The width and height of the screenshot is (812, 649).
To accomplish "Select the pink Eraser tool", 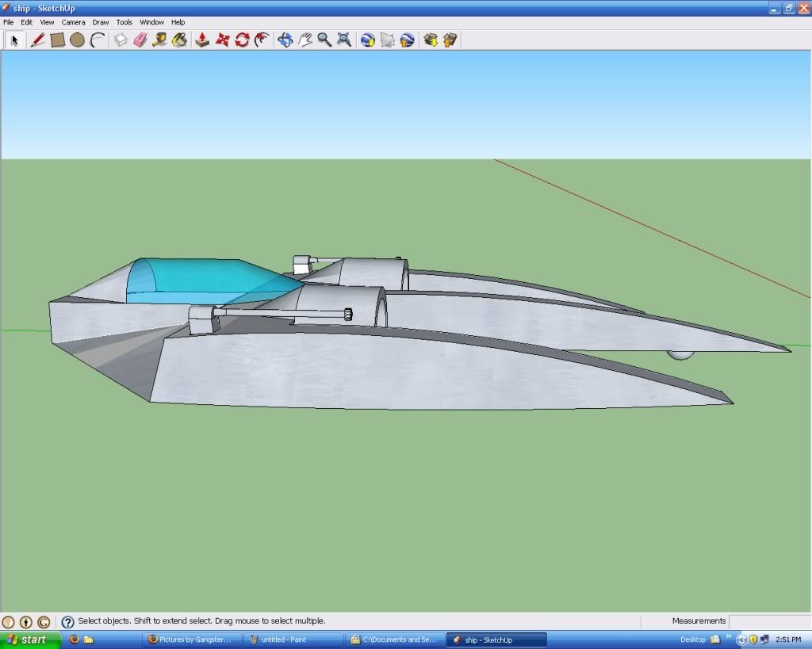I will (x=140, y=40).
